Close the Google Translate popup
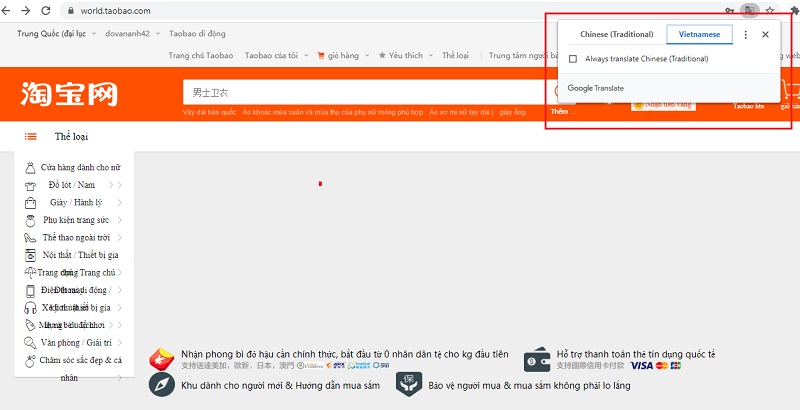This screenshot has height=410, width=800. pos(765,35)
